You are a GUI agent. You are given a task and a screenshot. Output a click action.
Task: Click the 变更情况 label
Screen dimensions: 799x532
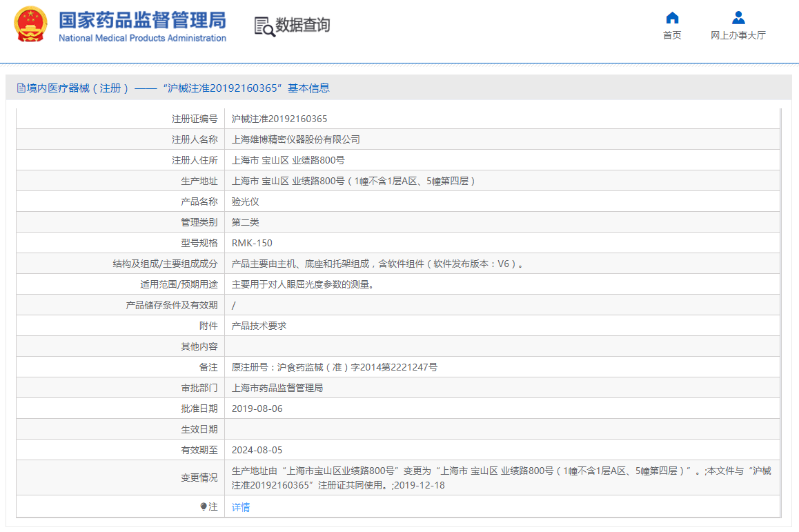[x=199, y=478]
